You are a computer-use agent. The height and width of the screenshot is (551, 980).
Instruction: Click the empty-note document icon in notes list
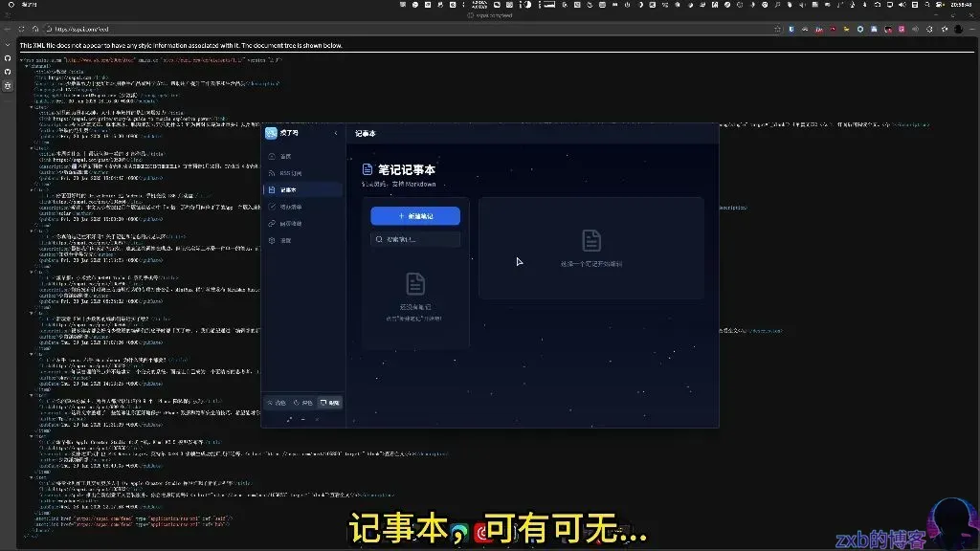click(x=415, y=281)
